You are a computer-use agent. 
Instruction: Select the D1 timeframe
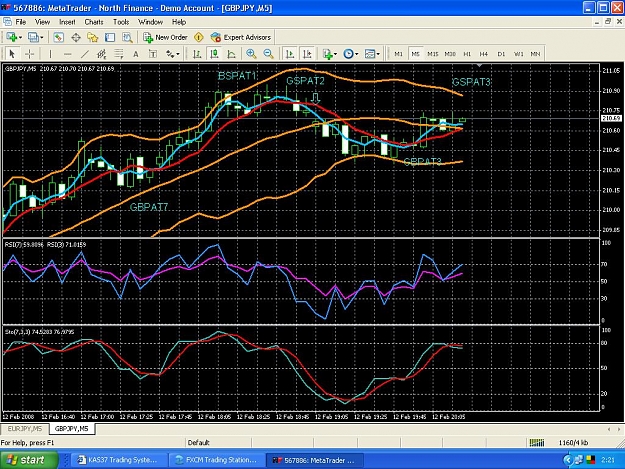point(501,54)
